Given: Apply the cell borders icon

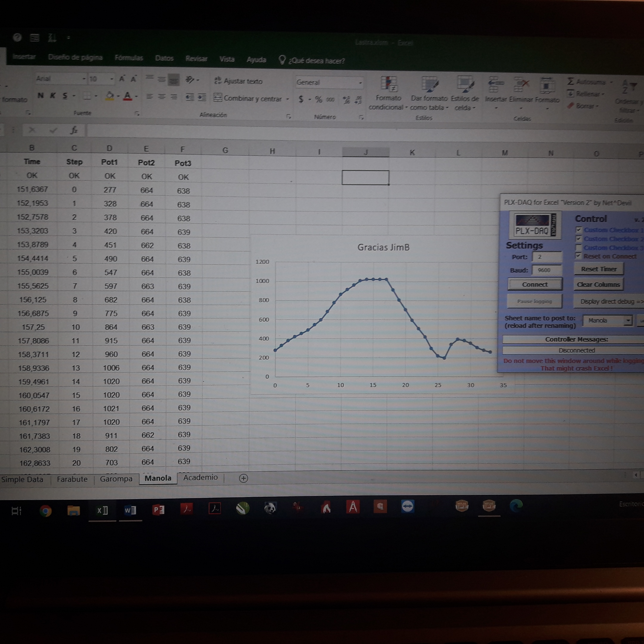Looking at the screenshot, I should pyautogui.click(x=87, y=96).
